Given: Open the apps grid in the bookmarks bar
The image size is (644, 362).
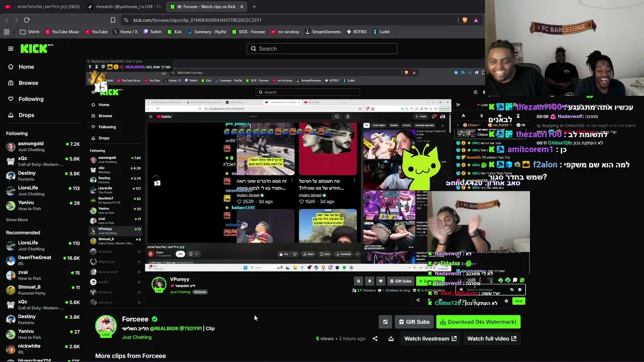Looking at the screenshot, I should [x=7, y=32].
